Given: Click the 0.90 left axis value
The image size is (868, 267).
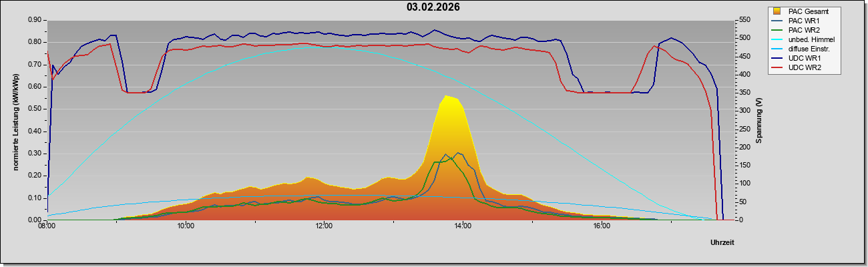Looking at the screenshot, I should (35, 20).
